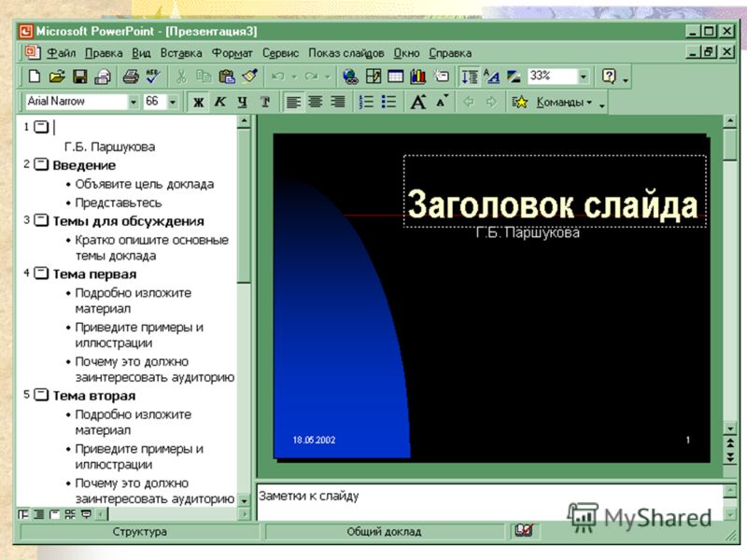
Task: Click the slide pane vertical scrollbar up arrow
Action: [730, 121]
